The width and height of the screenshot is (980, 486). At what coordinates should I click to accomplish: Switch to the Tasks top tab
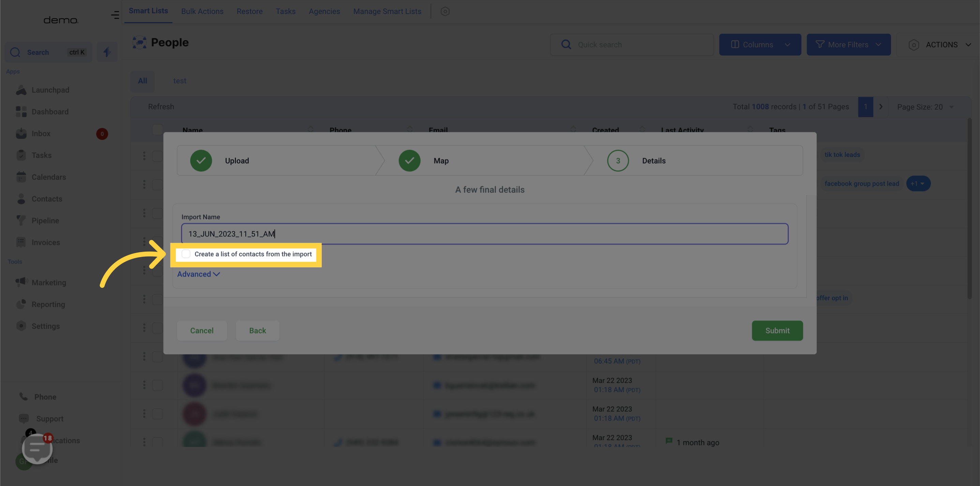(x=285, y=11)
